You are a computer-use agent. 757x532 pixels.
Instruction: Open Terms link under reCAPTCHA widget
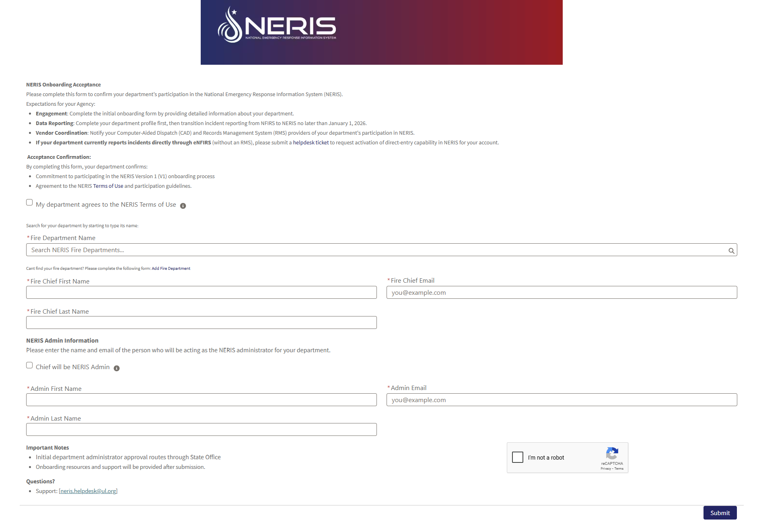tap(618, 468)
